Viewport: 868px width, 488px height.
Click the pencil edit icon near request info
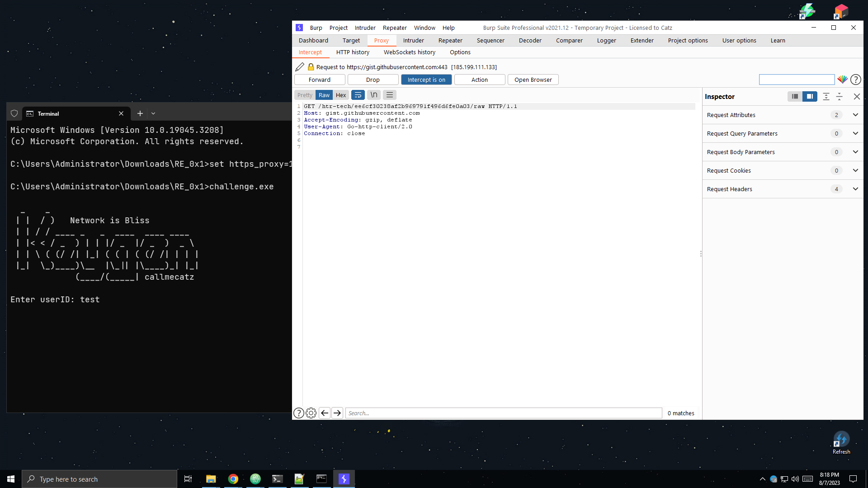(x=300, y=67)
